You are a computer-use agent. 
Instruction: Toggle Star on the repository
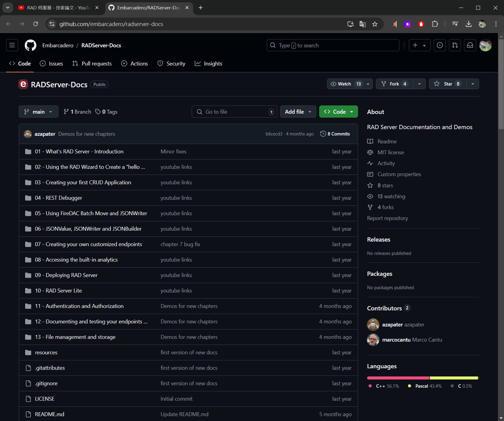click(448, 84)
